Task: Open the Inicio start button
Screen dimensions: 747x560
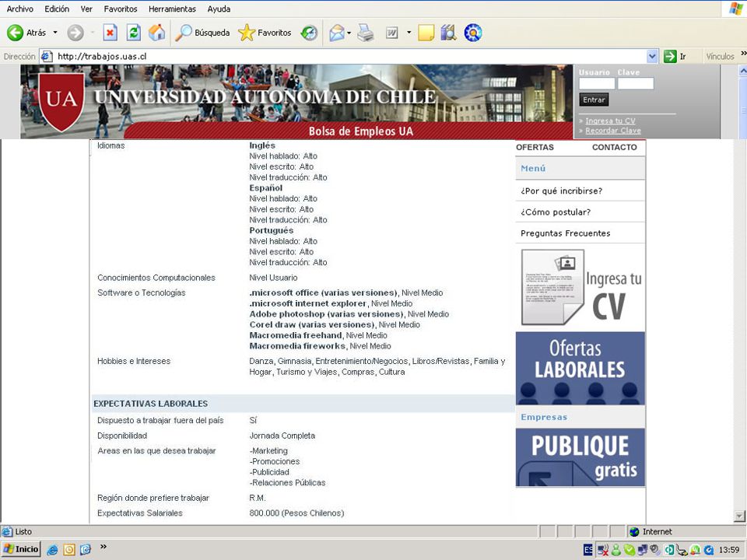Action: coord(21,549)
